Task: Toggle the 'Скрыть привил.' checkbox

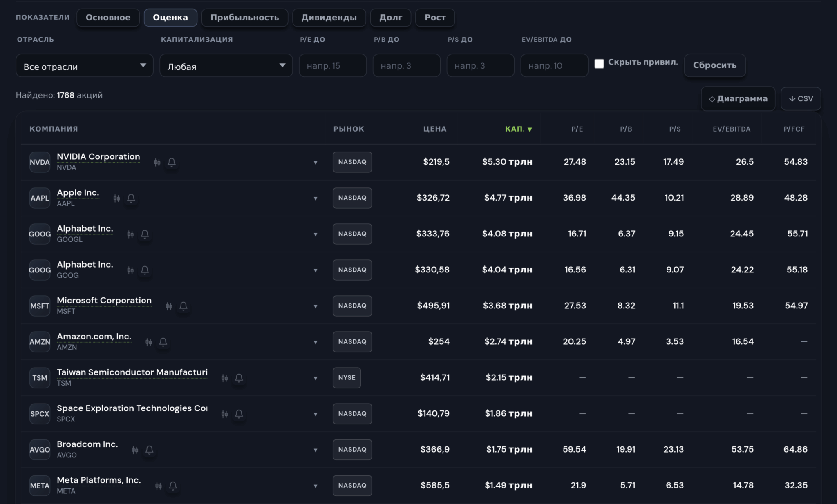Action: point(599,64)
